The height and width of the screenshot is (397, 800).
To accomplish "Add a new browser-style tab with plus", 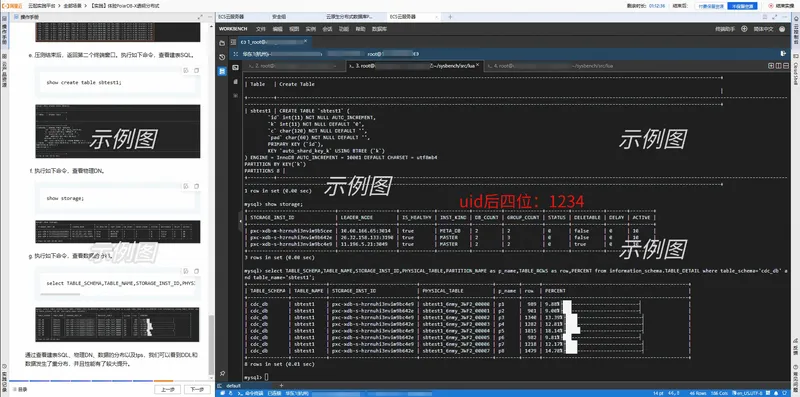I will coord(450,17).
